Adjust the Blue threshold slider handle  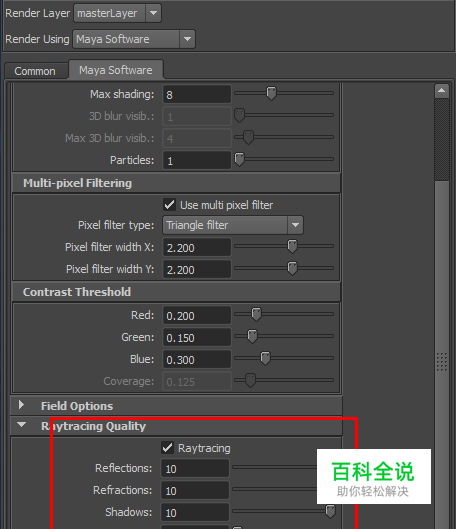(x=265, y=358)
